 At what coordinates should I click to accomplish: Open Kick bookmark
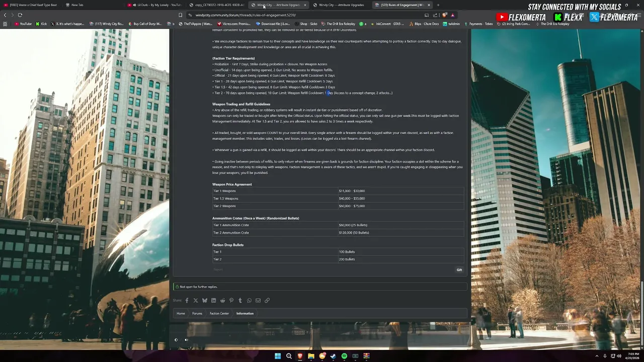41,24
